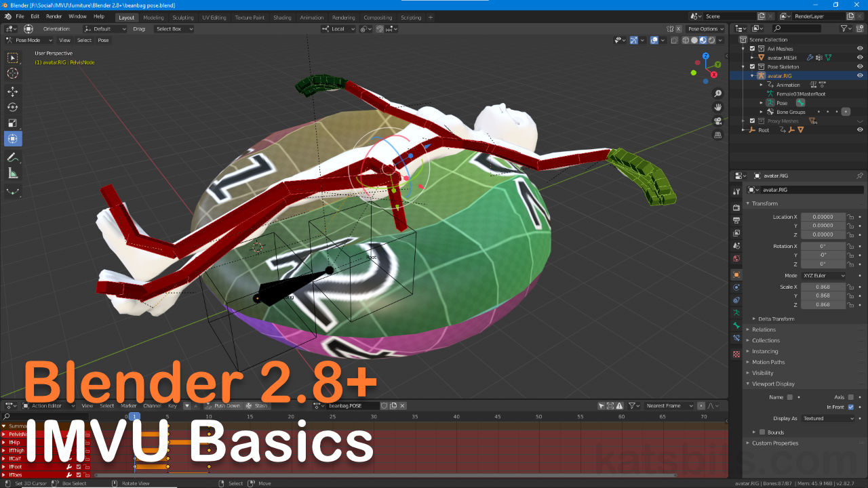Open Object Constraints properties tab
The image size is (868, 488).
(736, 300)
